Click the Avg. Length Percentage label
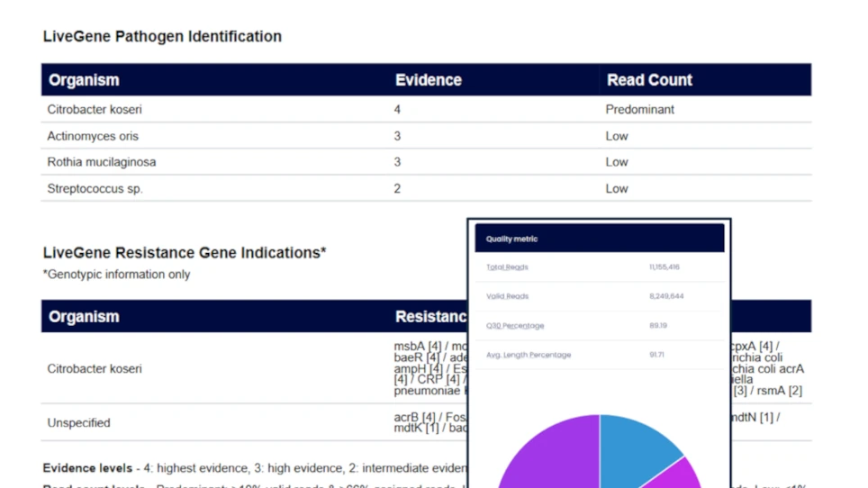 pos(529,355)
